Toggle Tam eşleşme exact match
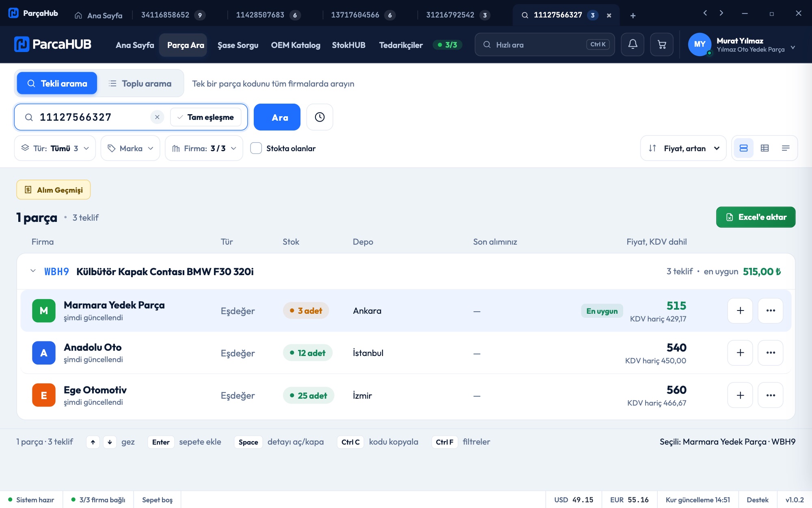The height and width of the screenshot is (508, 812). (205, 117)
